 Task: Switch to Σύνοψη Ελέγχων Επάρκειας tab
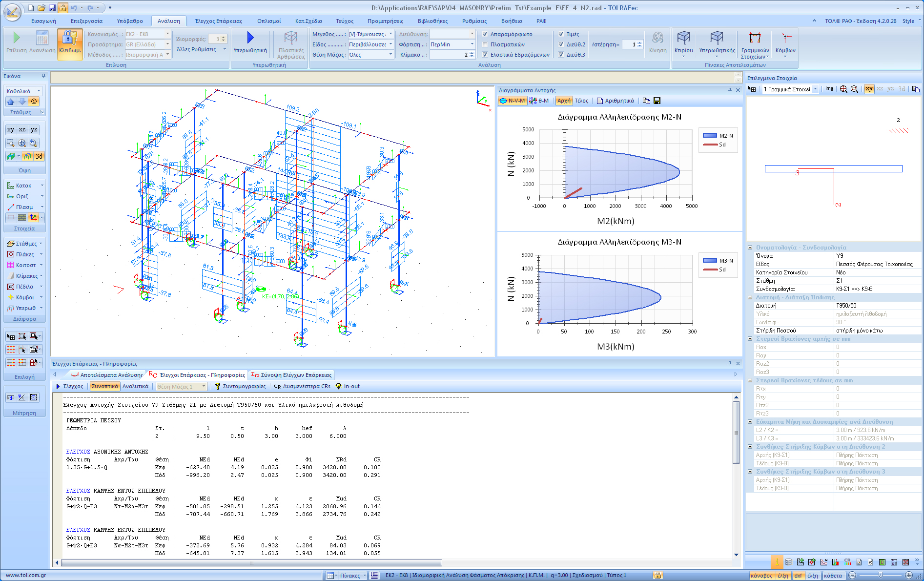click(x=291, y=375)
